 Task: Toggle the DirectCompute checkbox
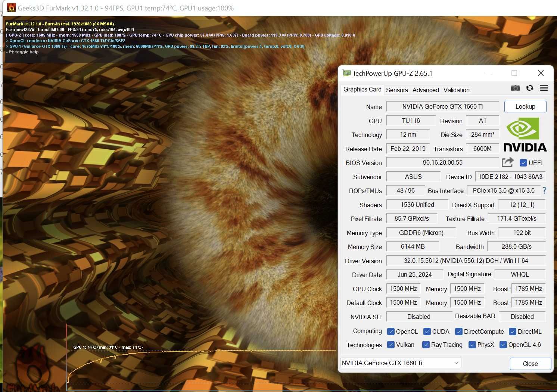coord(459,332)
